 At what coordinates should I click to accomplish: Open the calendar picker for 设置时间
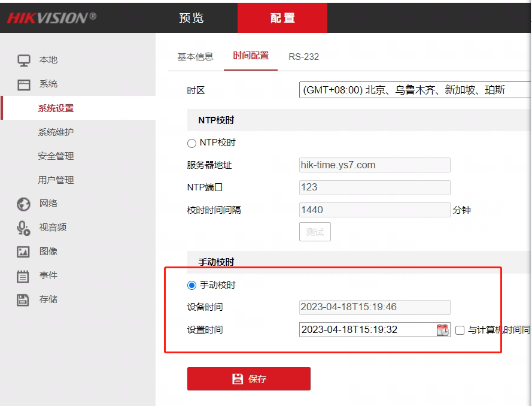pyautogui.click(x=442, y=330)
